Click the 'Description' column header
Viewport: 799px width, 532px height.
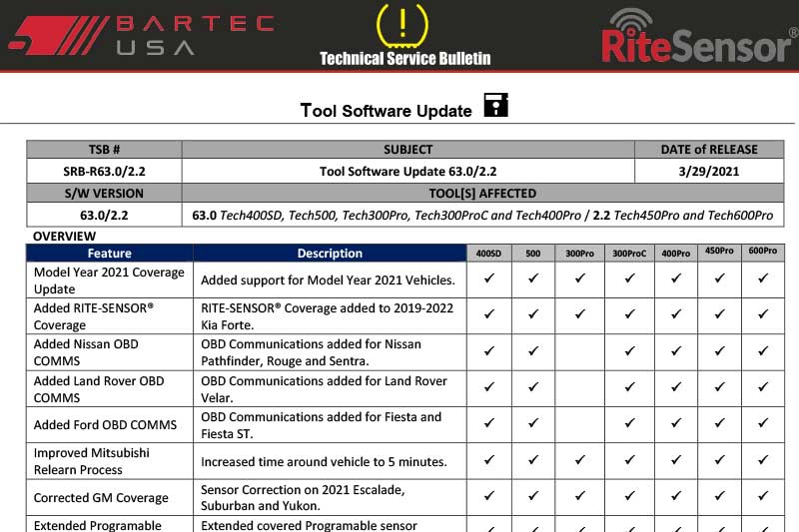point(330,253)
